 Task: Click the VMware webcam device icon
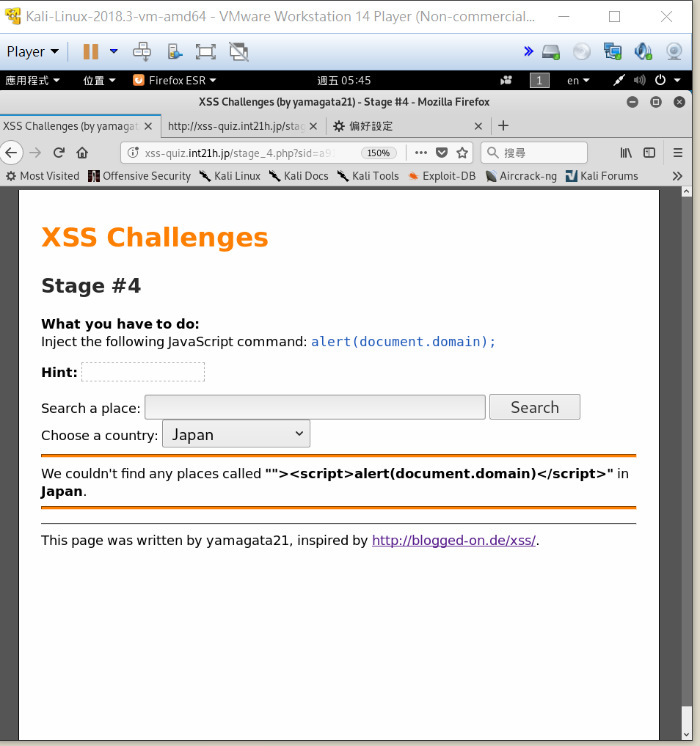point(674,51)
